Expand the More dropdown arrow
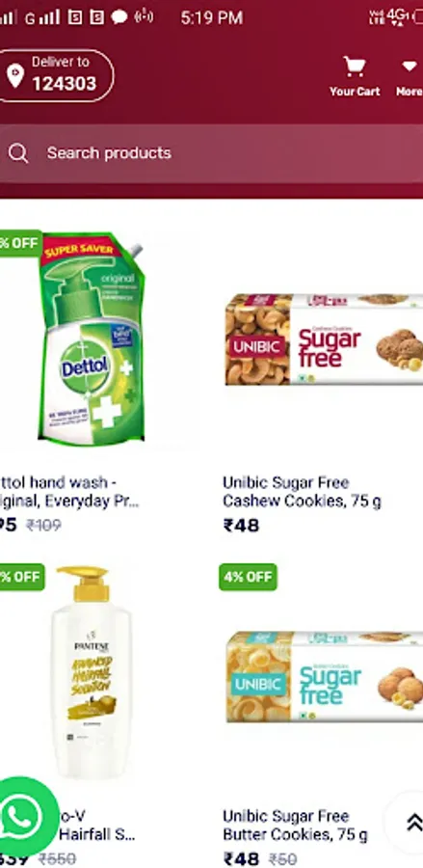The height and width of the screenshot is (868, 423). 410,67
